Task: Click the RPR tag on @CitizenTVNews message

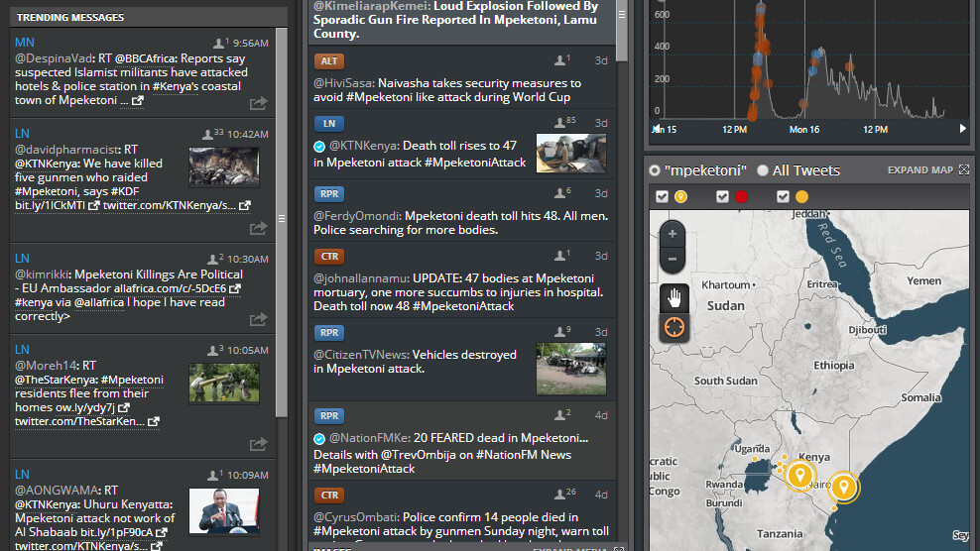Action: [x=329, y=333]
